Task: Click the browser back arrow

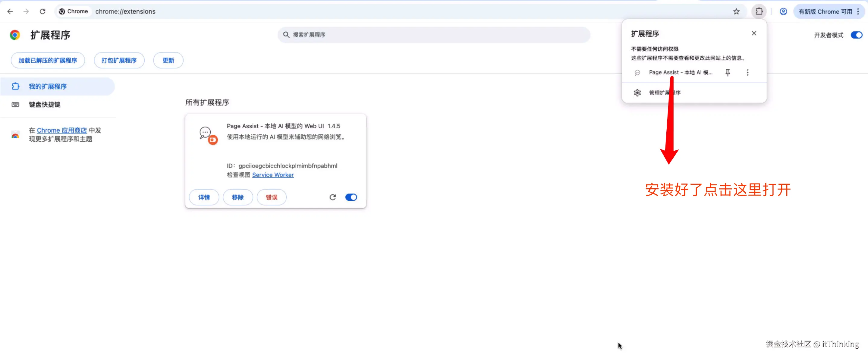Action: tap(10, 11)
